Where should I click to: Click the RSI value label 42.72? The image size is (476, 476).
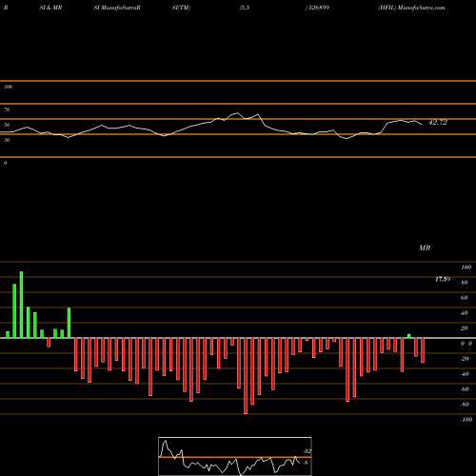pyautogui.click(x=438, y=123)
